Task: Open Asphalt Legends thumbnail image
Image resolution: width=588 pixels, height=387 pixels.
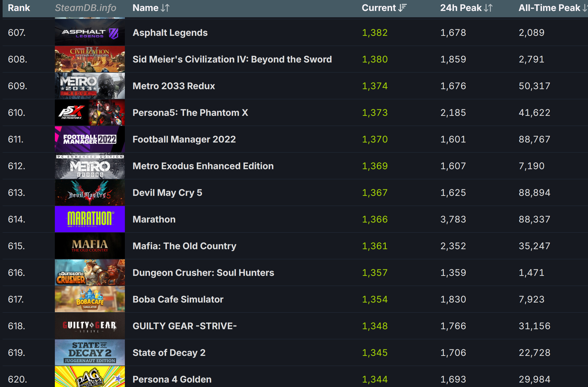Action: 90,33
